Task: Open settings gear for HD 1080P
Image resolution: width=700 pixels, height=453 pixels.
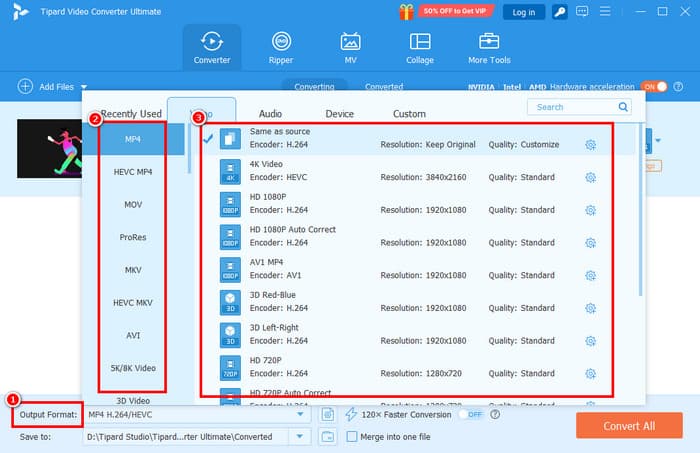Action: point(591,210)
